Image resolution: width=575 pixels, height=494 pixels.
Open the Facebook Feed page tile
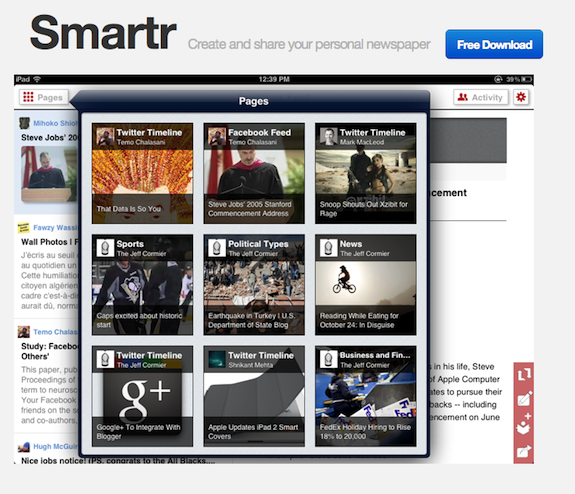tap(254, 173)
